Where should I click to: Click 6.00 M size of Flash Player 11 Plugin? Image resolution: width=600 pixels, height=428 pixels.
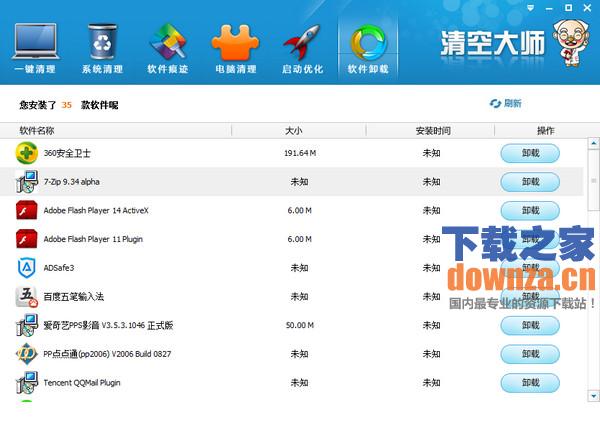300,239
